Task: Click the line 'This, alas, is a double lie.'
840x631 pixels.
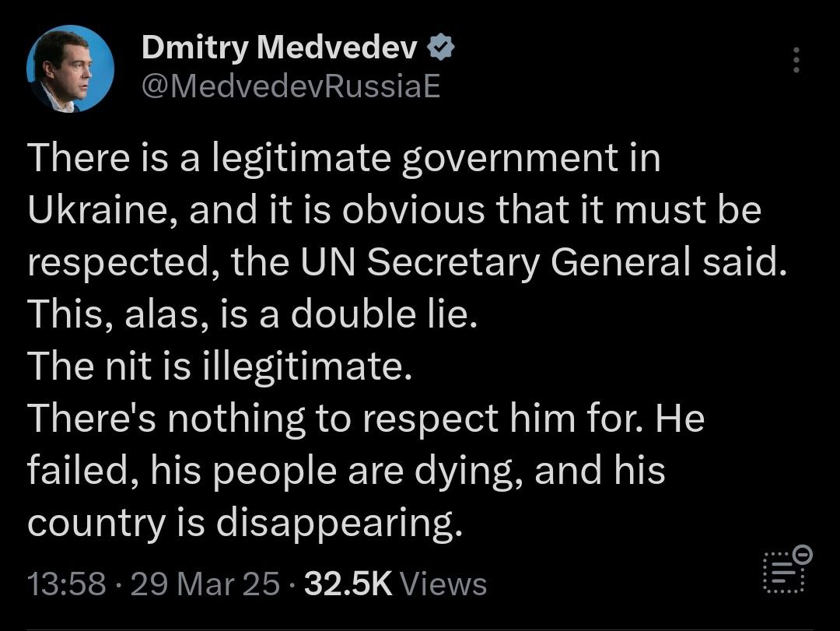Action: [x=250, y=314]
